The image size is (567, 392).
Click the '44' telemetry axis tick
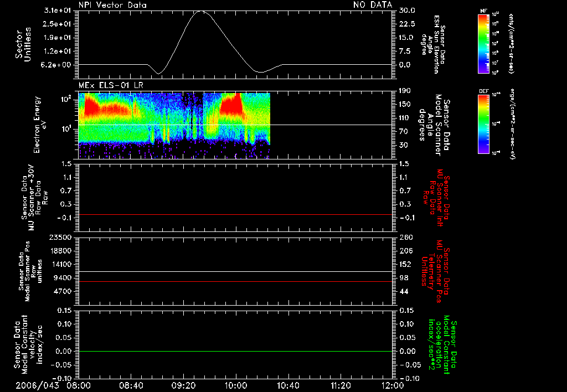tap(404, 291)
